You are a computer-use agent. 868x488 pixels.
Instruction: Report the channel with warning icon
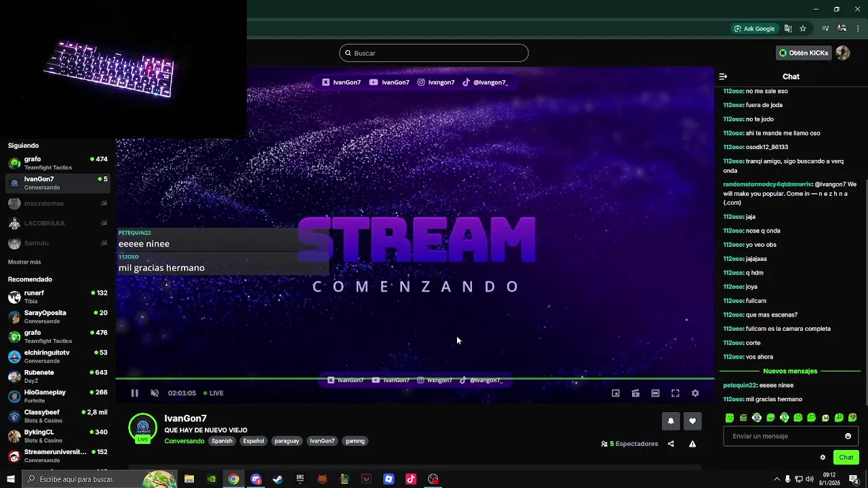[x=692, y=444]
